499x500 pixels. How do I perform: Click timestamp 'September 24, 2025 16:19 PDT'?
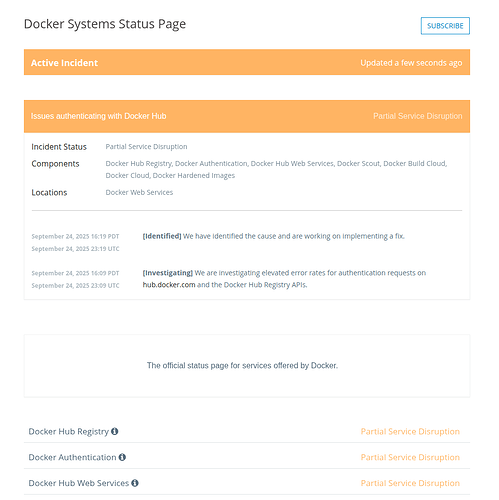click(75, 236)
